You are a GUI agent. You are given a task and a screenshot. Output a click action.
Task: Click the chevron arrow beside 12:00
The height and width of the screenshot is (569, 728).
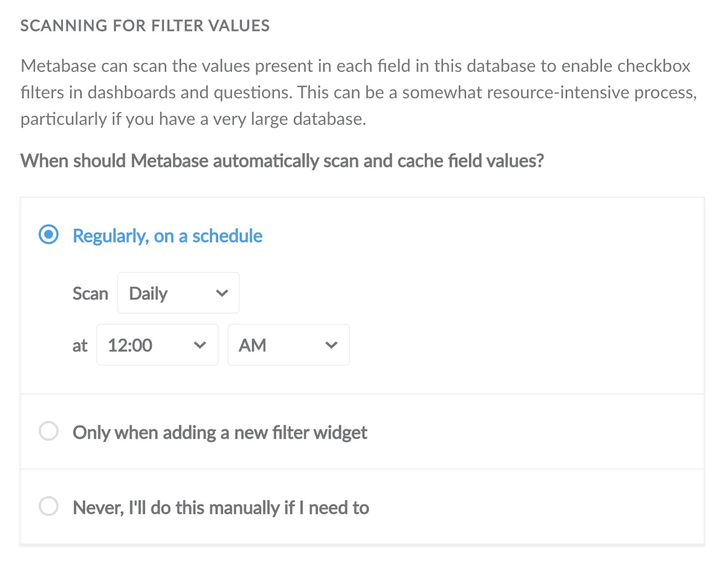point(200,345)
